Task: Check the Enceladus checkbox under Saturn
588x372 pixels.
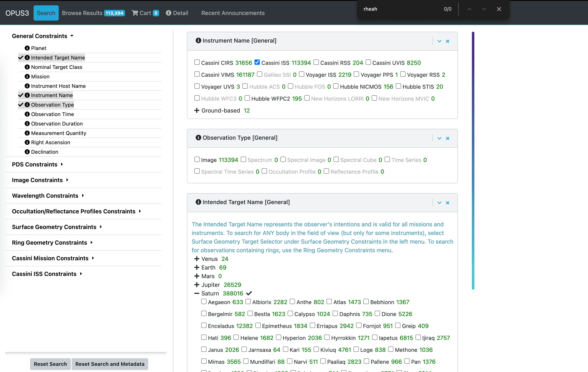Action: pos(204,325)
